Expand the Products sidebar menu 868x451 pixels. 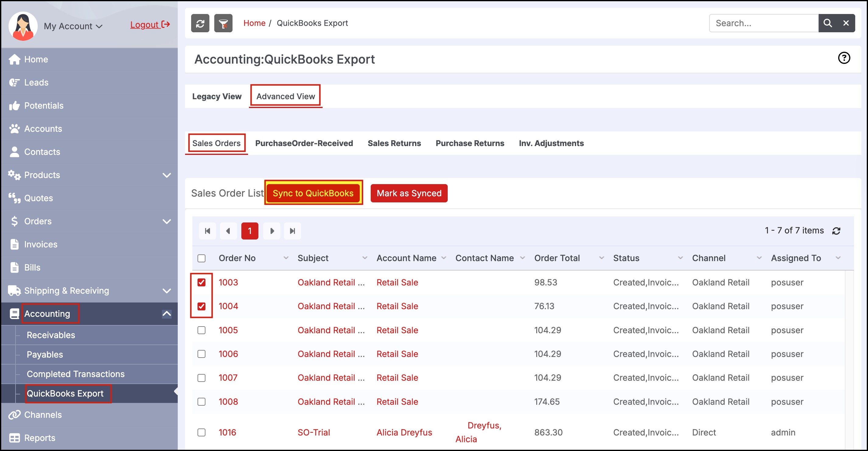[166, 175]
